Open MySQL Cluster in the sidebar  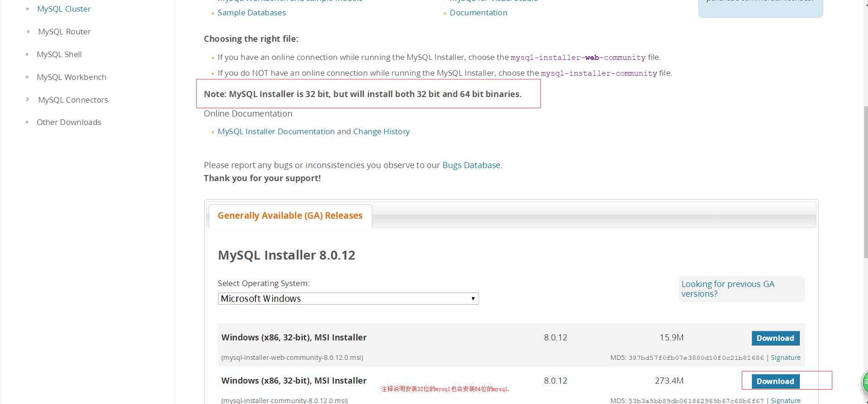[x=64, y=9]
